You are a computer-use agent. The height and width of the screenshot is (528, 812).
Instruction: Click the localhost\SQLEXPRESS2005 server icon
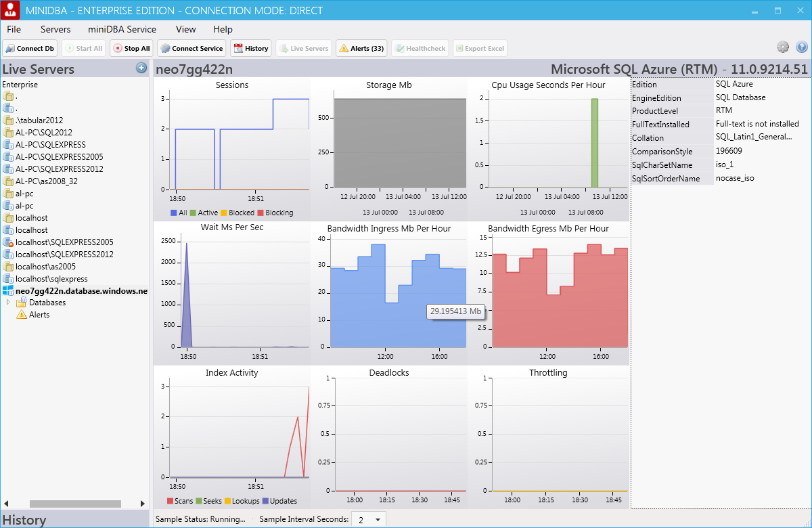(x=8, y=242)
